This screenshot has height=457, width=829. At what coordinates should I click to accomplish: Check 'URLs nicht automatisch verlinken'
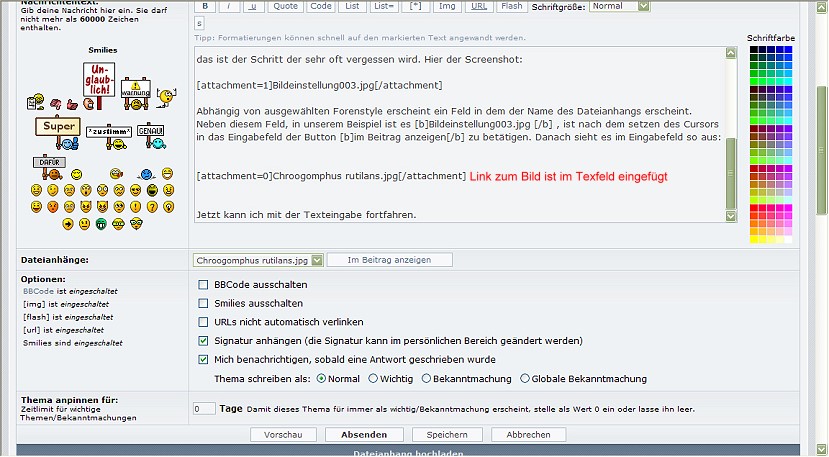pos(203,322)
